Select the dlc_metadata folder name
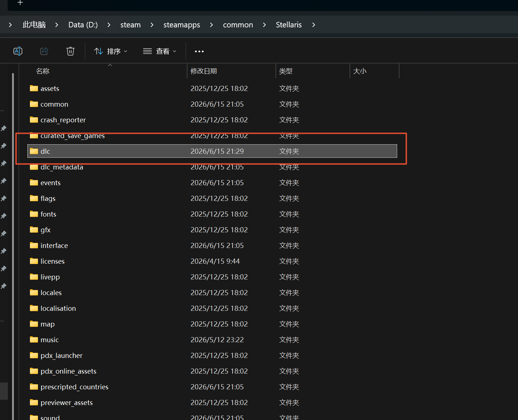The height and width of the screenshot is (420, 518). 62,167
